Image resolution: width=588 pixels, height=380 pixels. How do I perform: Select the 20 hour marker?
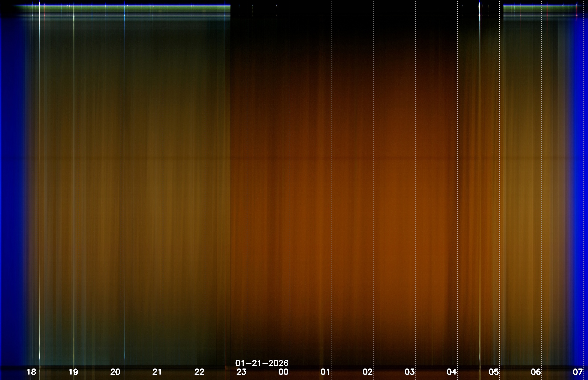pyautogui.click(x=115, y=372)
